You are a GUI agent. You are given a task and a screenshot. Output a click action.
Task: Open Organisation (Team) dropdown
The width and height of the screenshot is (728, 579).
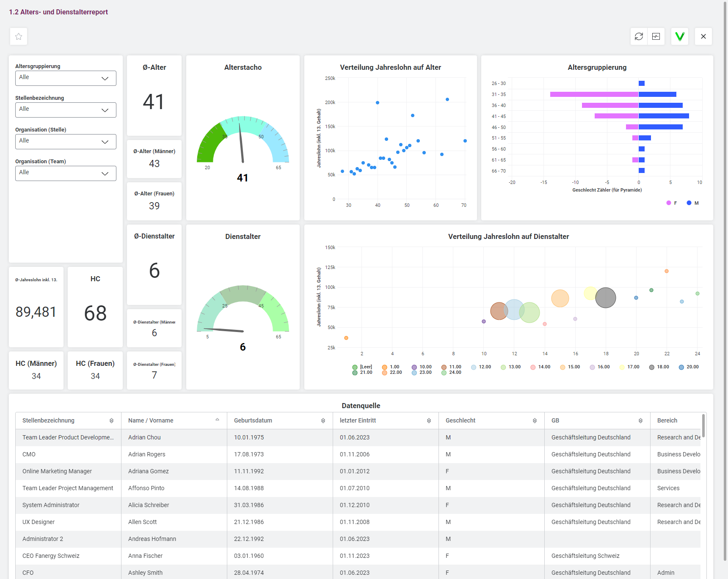66,173
